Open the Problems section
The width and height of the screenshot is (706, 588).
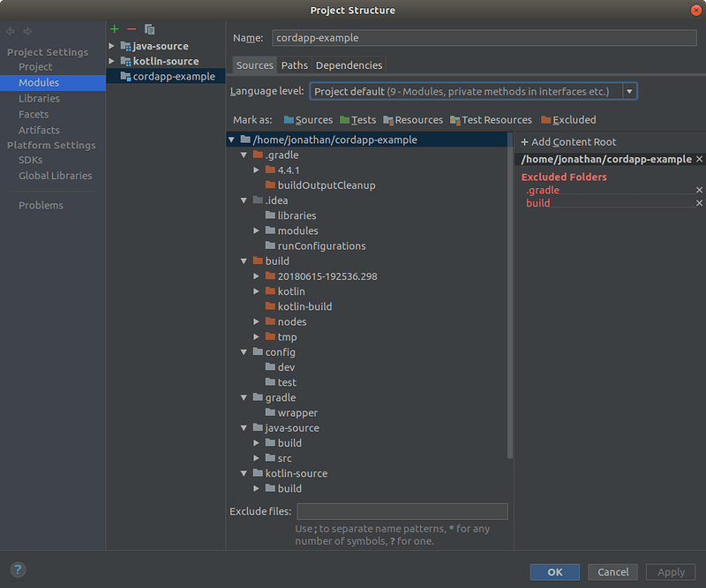coord(41,206)
